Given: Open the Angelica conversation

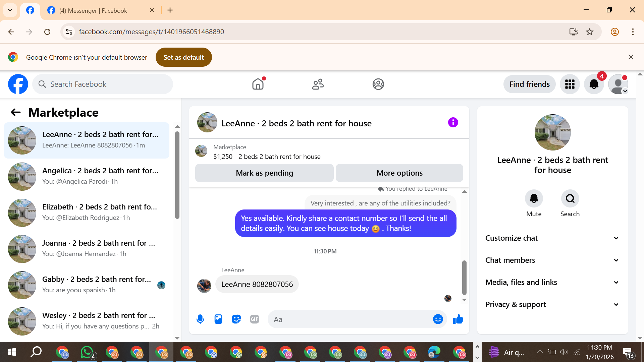Looking at the screenshot, I should (87, 176).
